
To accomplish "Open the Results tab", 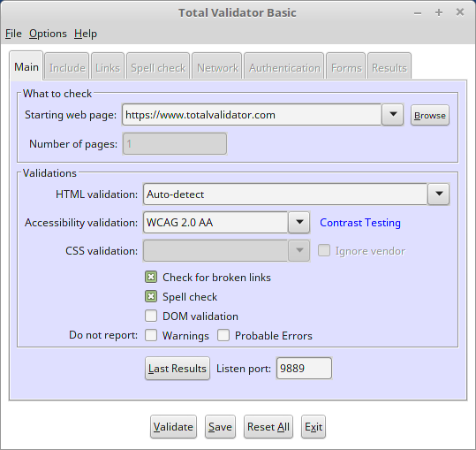I will point(389,67).
